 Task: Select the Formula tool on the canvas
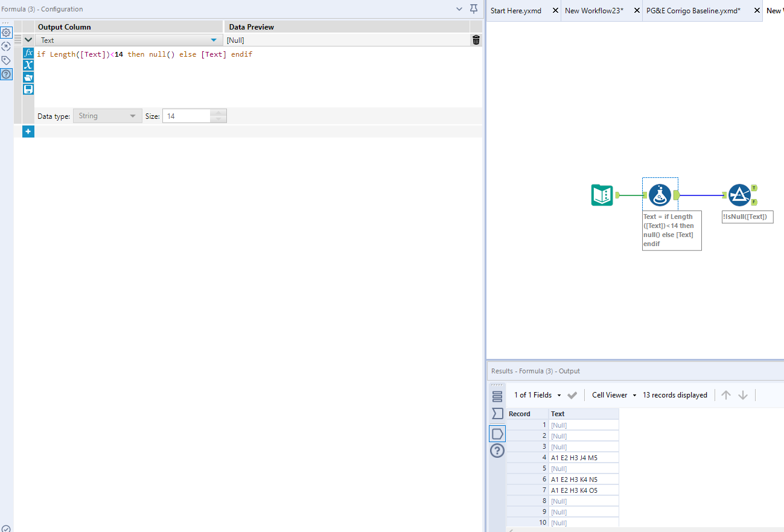(x=660, y=195)
